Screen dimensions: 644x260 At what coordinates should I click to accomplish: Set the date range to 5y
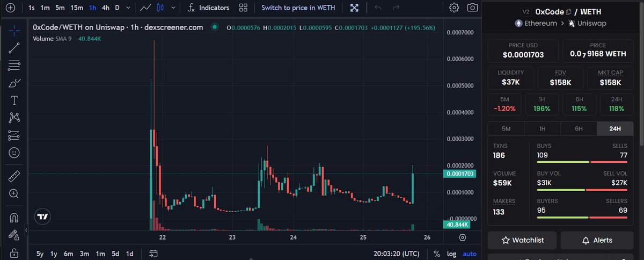tap(40, 253)
